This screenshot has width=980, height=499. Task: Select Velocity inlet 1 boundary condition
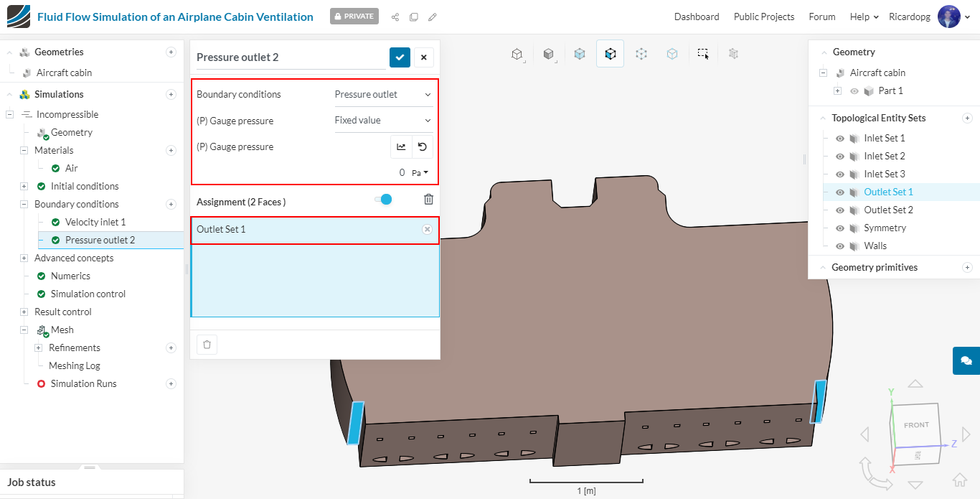pyautogui.click(x=95, y=222)
